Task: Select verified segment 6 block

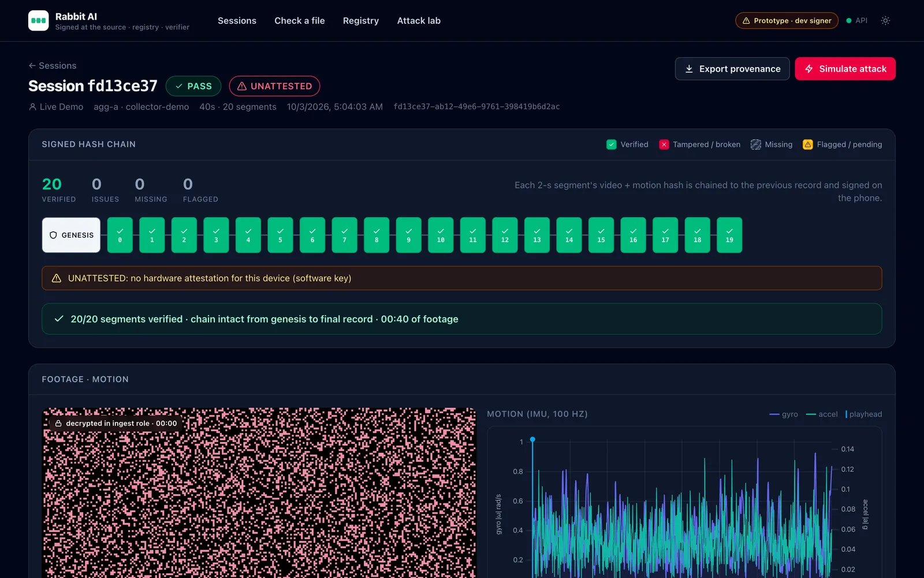Action: pos(312,235)
